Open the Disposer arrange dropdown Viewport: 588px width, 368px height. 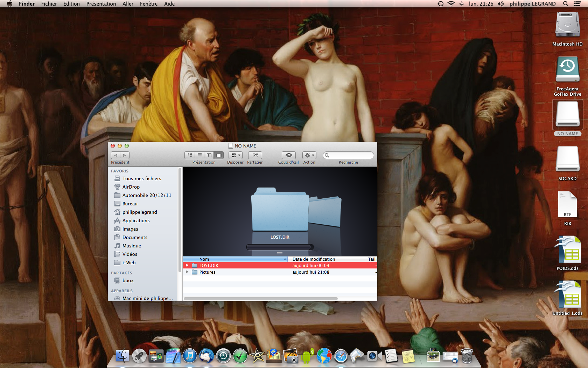coord(236,155)
